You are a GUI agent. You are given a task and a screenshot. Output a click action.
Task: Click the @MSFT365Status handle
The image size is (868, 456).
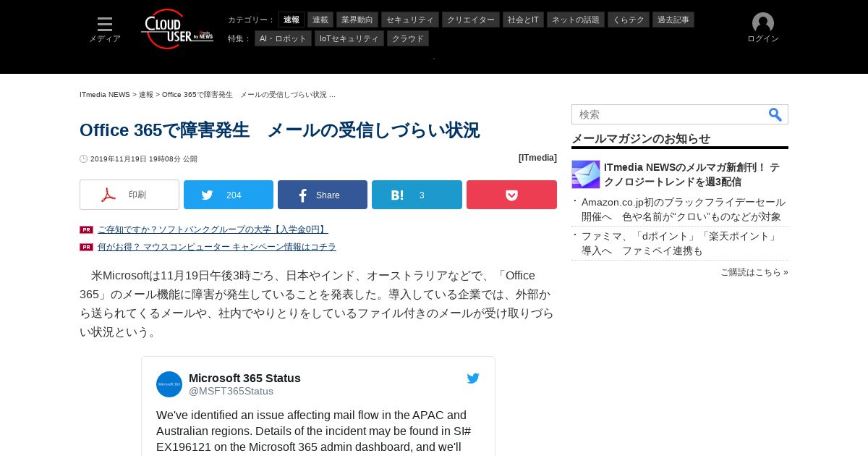231,391
